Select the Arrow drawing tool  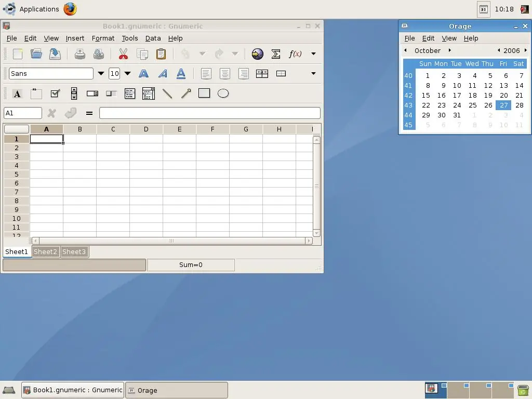tap(186, 94)
